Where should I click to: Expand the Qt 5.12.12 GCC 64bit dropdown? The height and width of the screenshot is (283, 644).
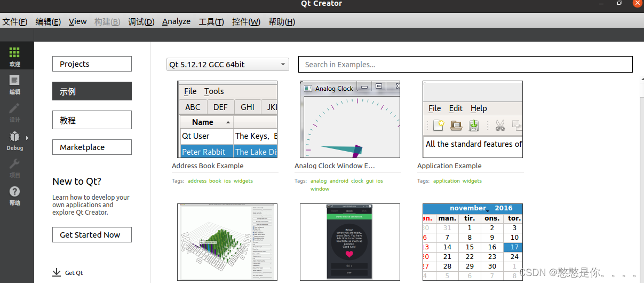point(228,65)
